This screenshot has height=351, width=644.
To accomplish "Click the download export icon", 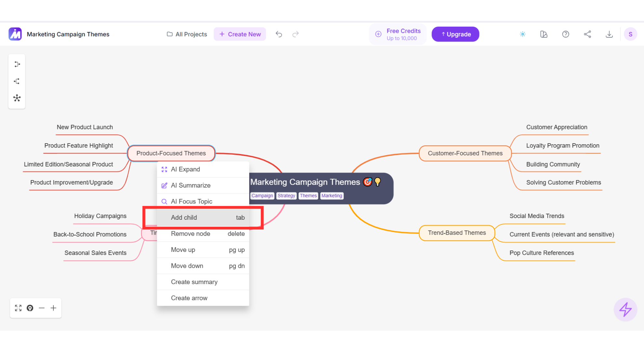I will click(609, 34).
